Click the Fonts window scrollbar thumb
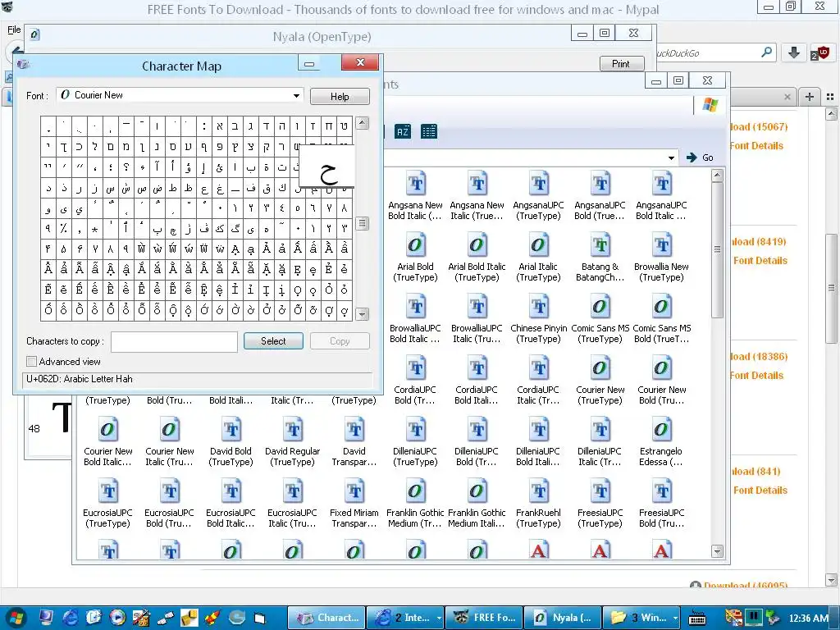Viewport: 840px width, 630px height. [x=717, y=249]
